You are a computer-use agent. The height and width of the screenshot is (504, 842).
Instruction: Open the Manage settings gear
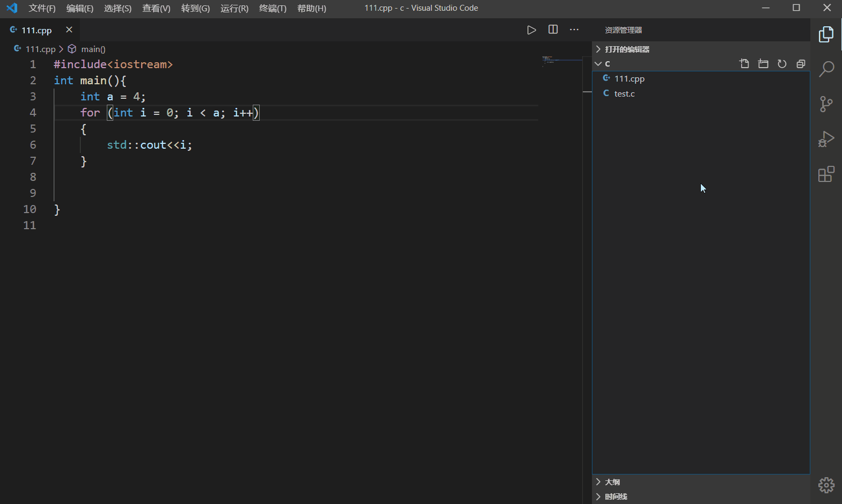[826, 485]
